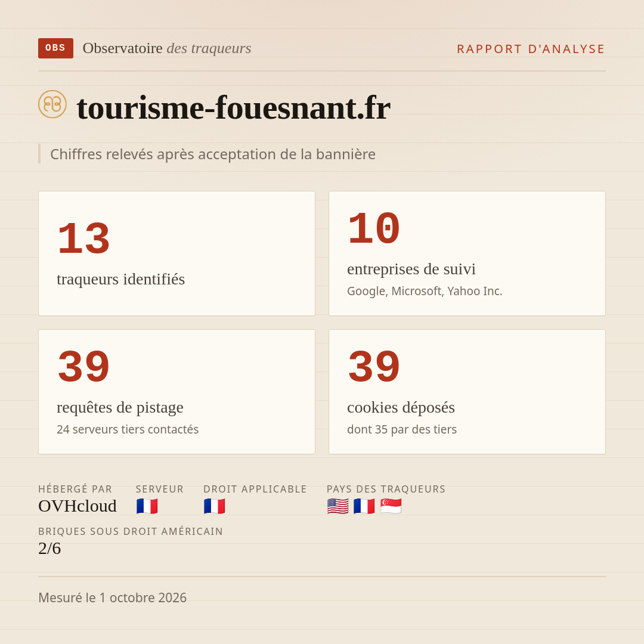Screen dimensions: 644x644
Task: Click the requêtes de pistage label
Action: [120, 407]
